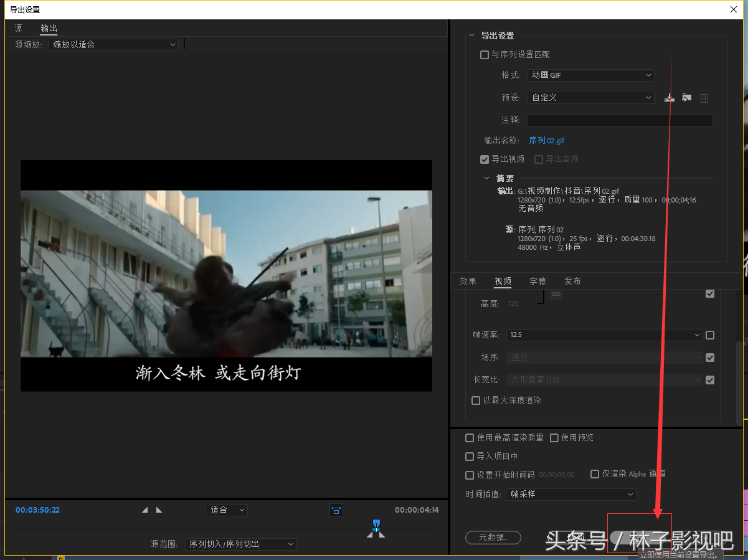Enable 以最大深度渲染 checkbox

[x=476, y=401]
